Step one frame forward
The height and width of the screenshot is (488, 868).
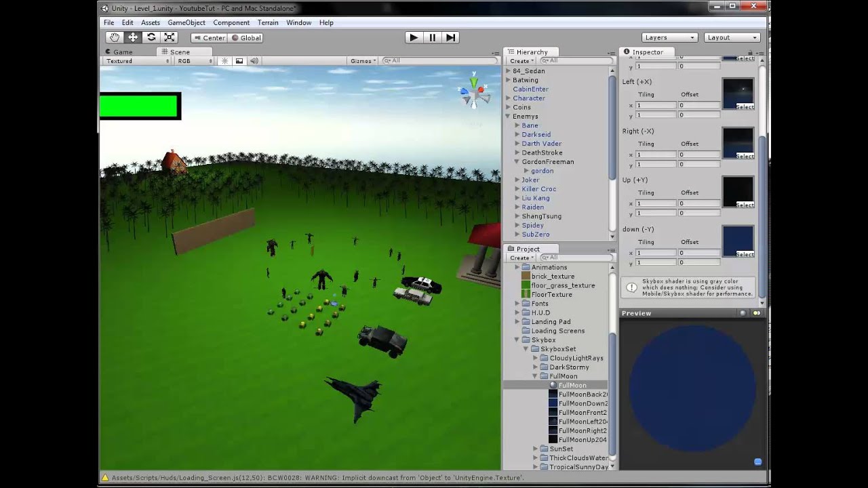click(450, 37)
